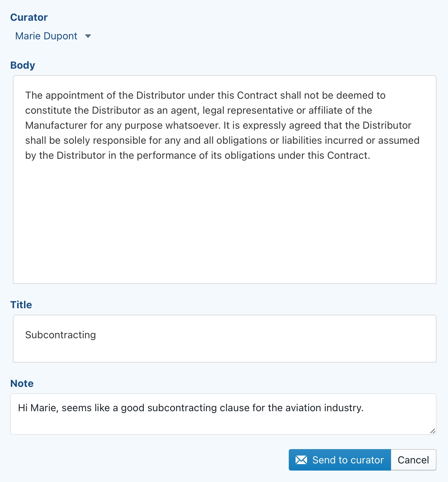Viewport: 448px width, 482px height.
Task: Open the Curator dropdown arrow
Action: coord(88,36)
